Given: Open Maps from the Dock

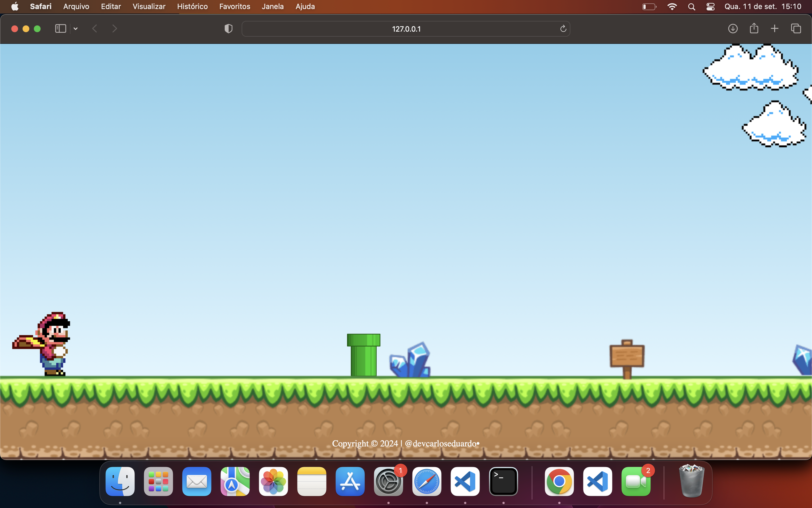Looking at the screenshot, I should [235, 481].
